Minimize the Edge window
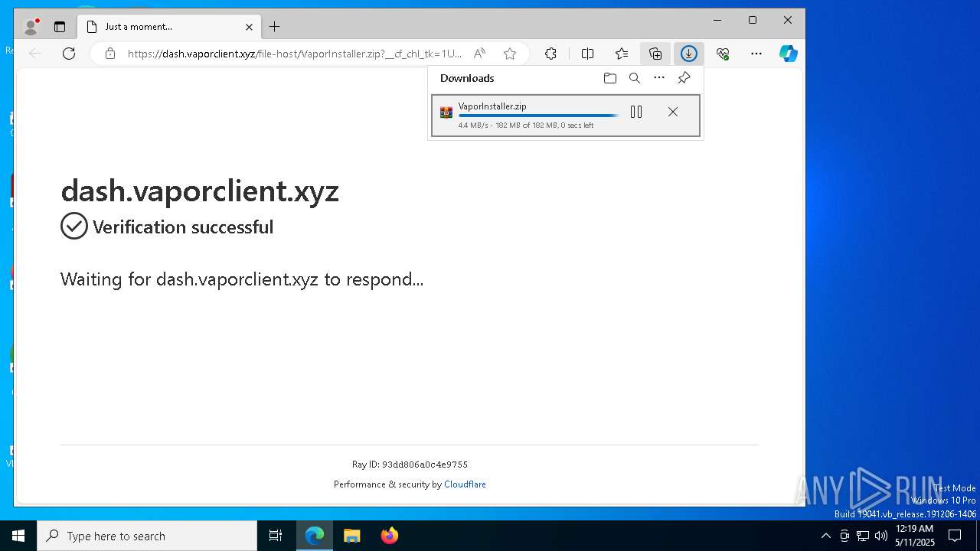 [x=717, y=20]
